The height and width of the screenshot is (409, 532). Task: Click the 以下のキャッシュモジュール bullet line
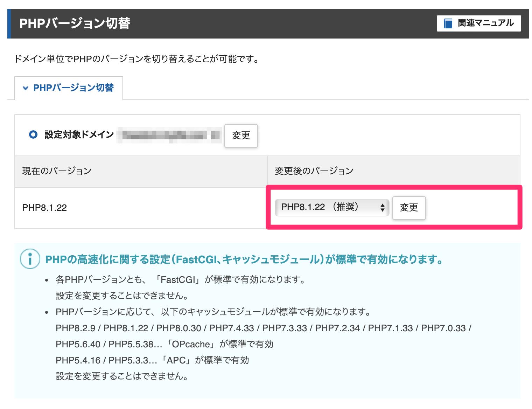point(213,312)
